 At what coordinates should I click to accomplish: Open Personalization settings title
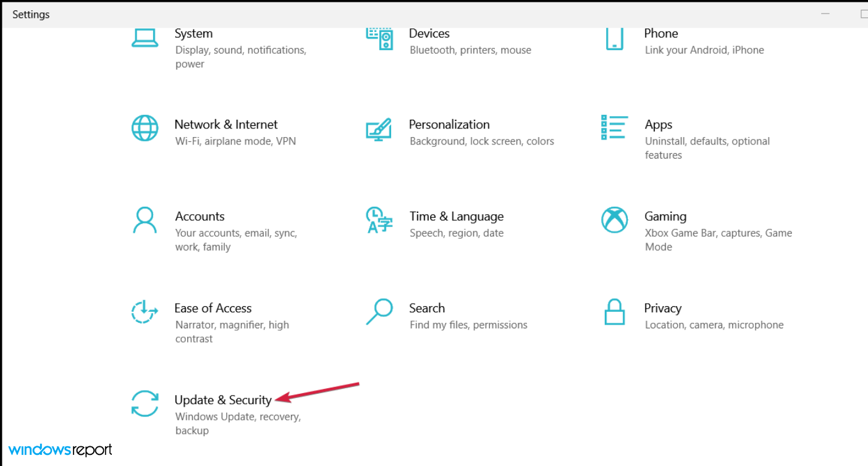[x=449, y=124]
